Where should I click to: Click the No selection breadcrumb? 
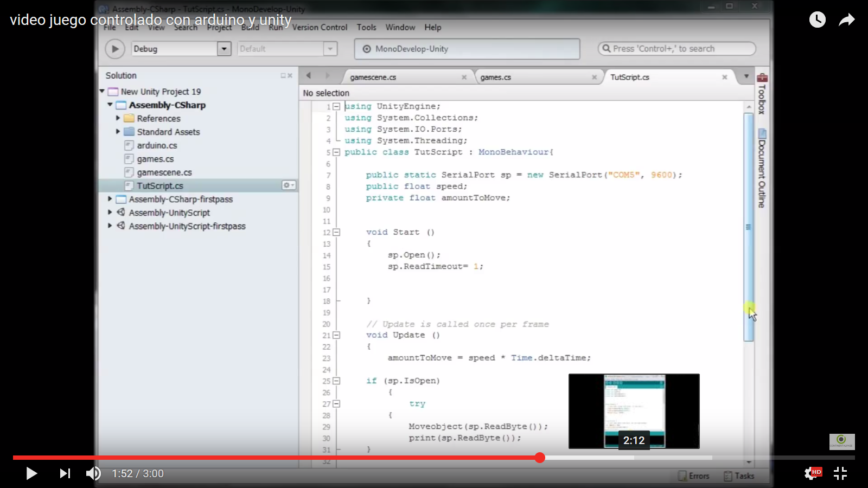(x=326, y=93)
